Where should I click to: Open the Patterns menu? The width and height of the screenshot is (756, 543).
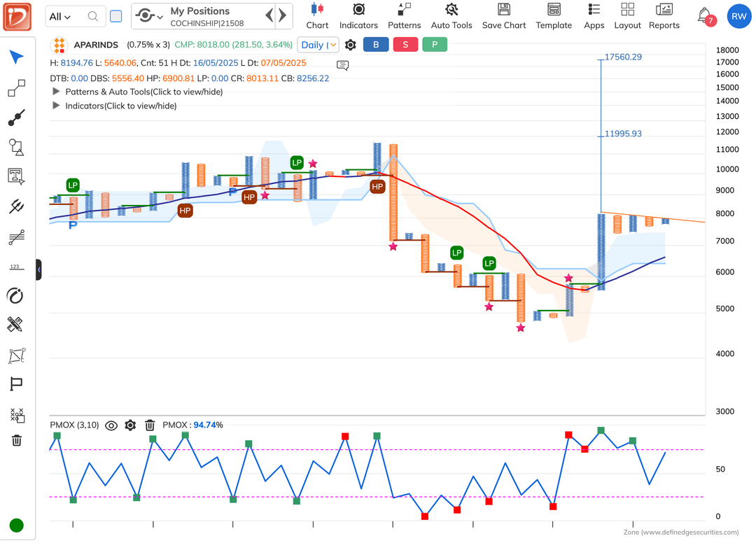(x=405, y=16)
